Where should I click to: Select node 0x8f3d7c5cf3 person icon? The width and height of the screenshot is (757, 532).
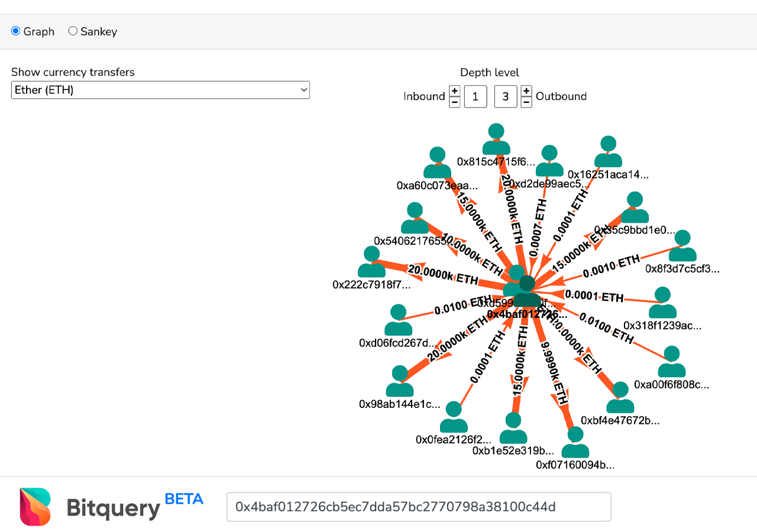pos(683,246)
